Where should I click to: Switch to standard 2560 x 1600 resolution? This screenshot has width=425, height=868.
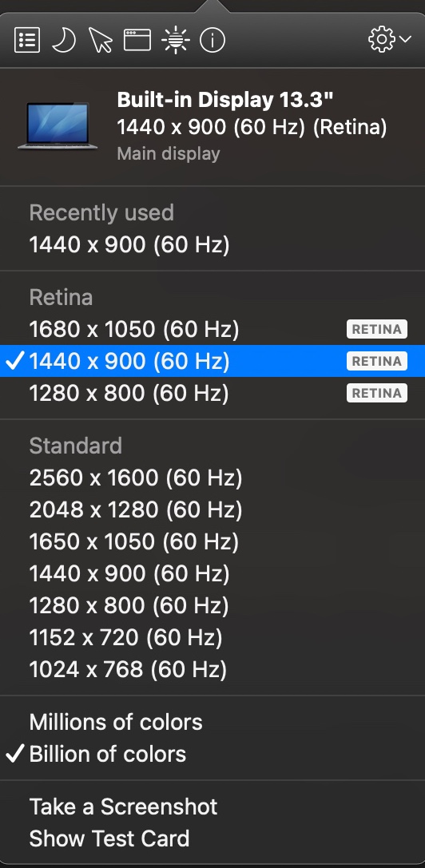212,478
